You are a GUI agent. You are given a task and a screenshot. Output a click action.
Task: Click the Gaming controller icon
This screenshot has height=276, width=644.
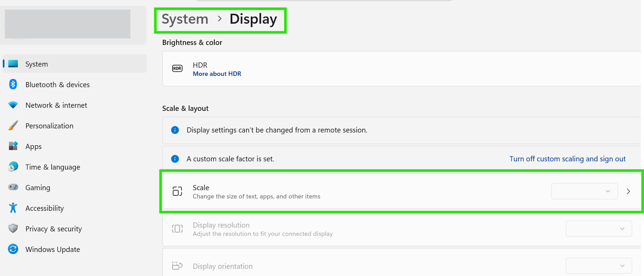coord(13,187)
